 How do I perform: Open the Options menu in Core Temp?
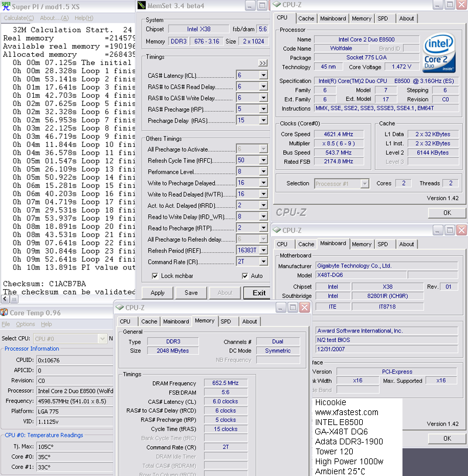pos(26,324)
